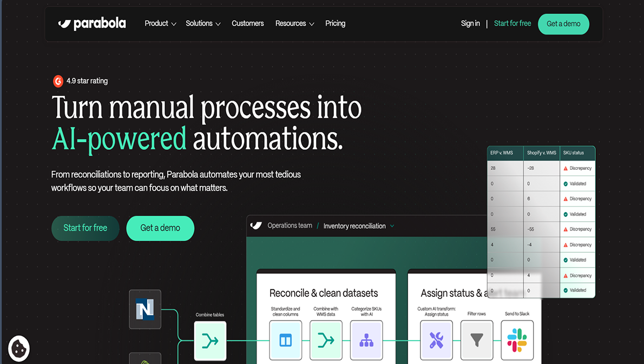Image resolution: width=644 pixels, height=364 pixels.
Task: Select the Categorize SKUs with AI icon
Action: click(366, 340)
